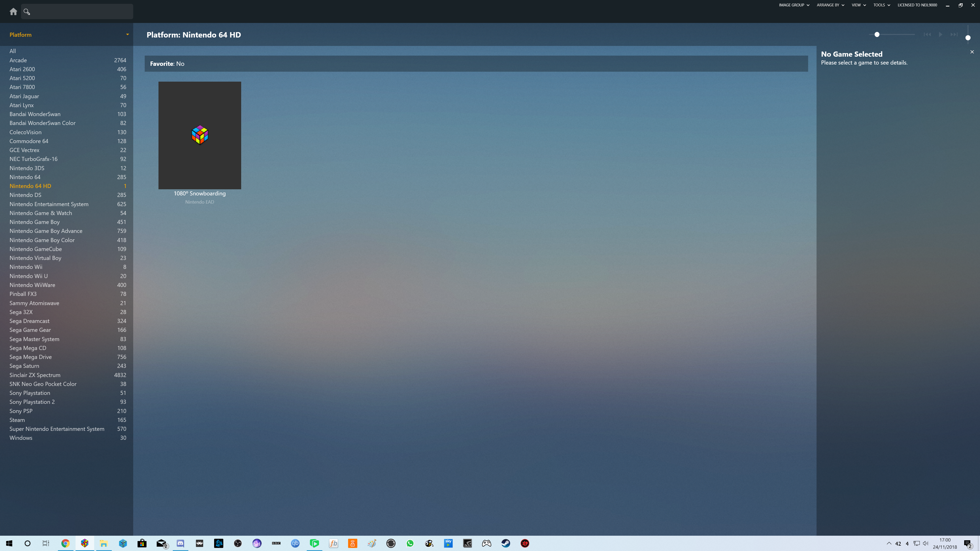980x551 pixels.
Task: Click the 1080° Snowboarding game title
Action: (200, 193)
